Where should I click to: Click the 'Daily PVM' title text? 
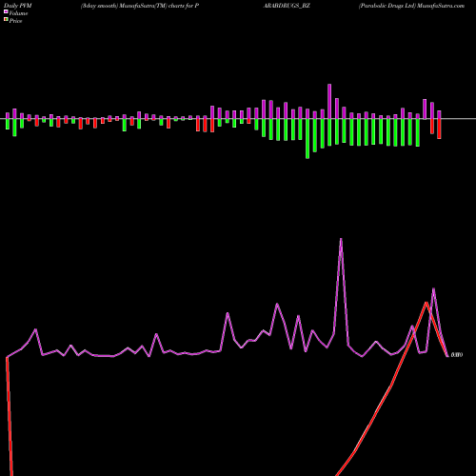[18, 6]
